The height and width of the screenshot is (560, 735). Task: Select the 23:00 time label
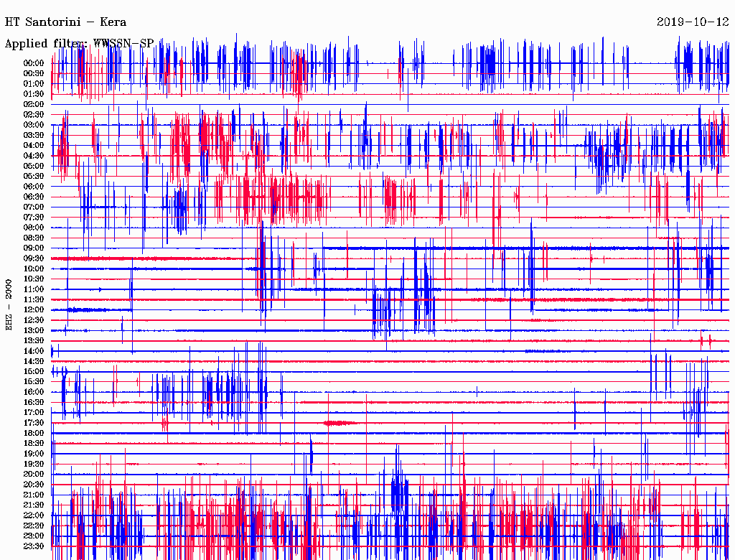point(34,536)
